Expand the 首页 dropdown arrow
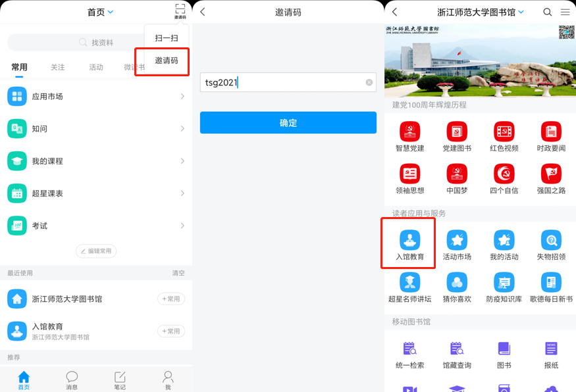This screenshot has height=392, width=576. click(110, 12)
